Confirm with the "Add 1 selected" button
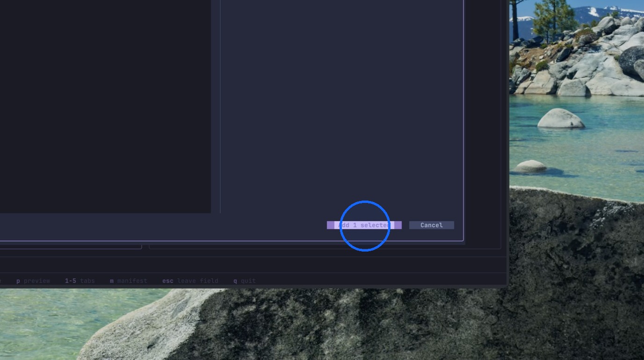This screenshot has height=360, width=644. pos(364,225)
